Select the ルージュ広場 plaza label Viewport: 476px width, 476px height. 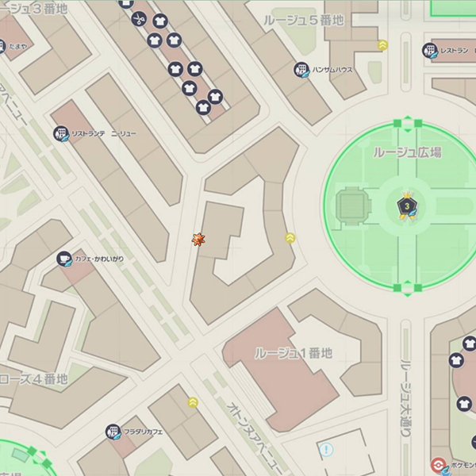pyautogui.click(x=407, y=152)
